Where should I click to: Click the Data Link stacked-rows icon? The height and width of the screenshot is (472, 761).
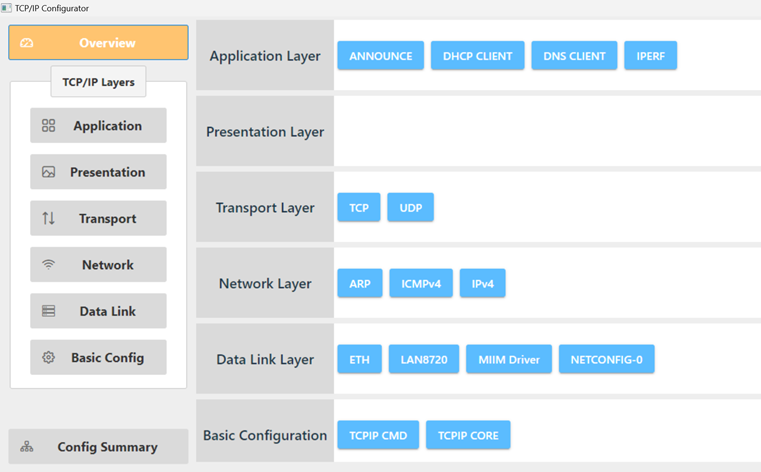49,311
